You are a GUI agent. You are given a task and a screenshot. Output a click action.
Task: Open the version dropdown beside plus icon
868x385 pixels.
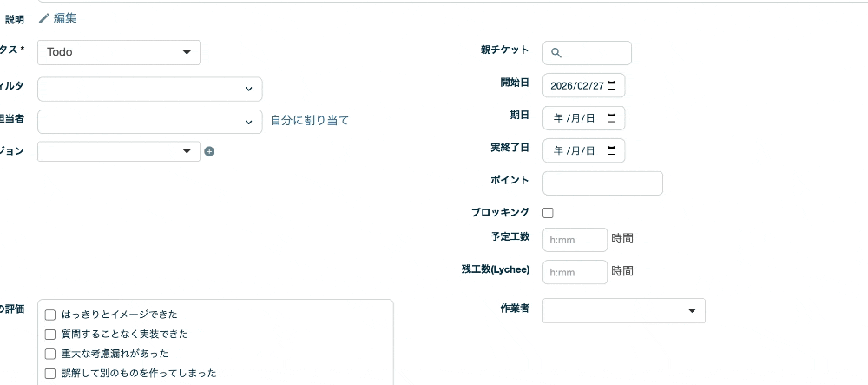coord(119,151)
